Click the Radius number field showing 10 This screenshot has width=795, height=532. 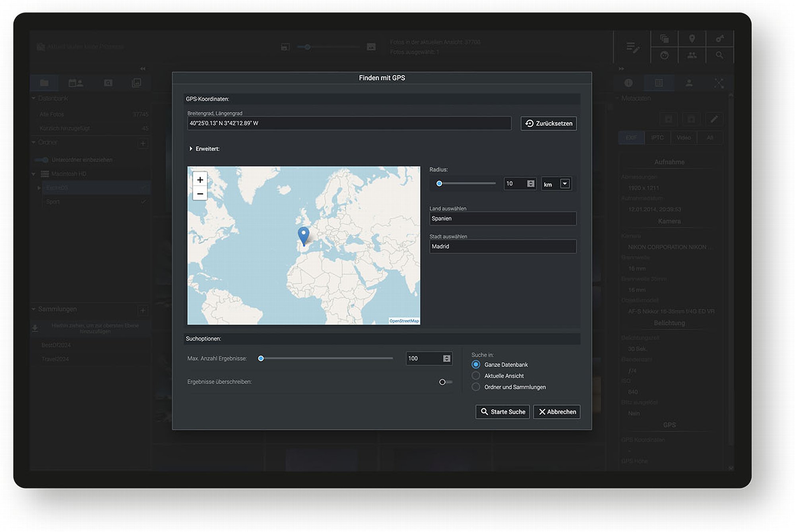(x=515, y=183)
